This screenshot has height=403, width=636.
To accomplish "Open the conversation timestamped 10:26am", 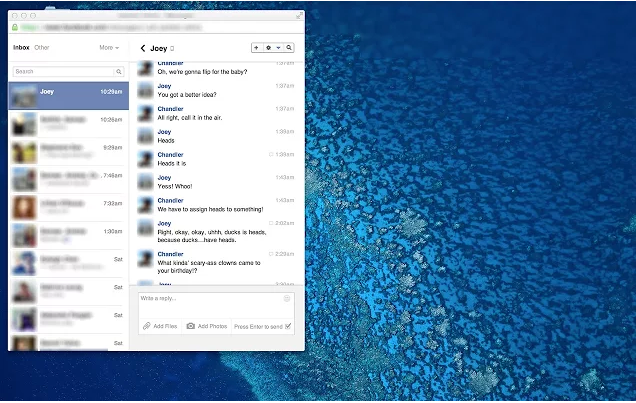I will [x=68, y=124].
